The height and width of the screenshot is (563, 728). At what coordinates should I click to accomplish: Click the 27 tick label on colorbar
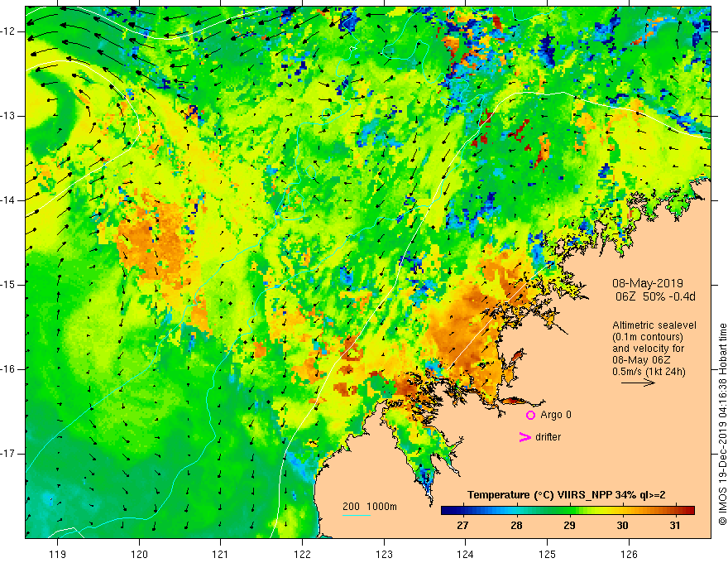pos(462,526)
